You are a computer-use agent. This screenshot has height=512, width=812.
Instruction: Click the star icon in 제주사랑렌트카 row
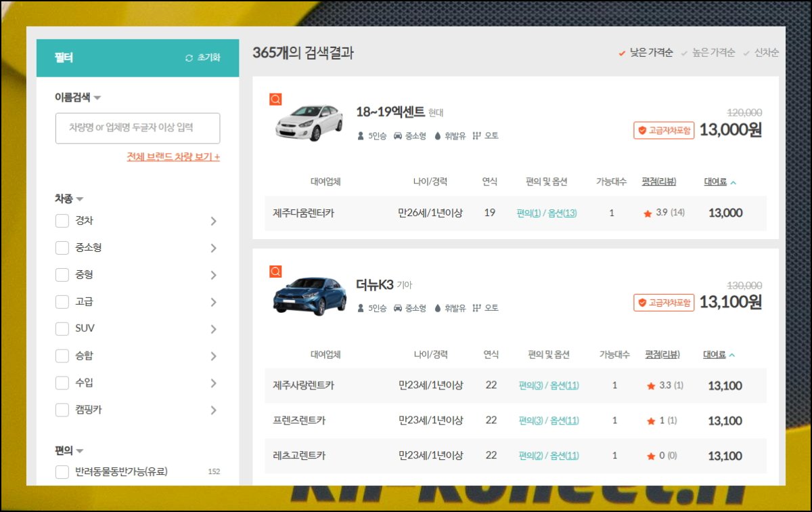651,386
